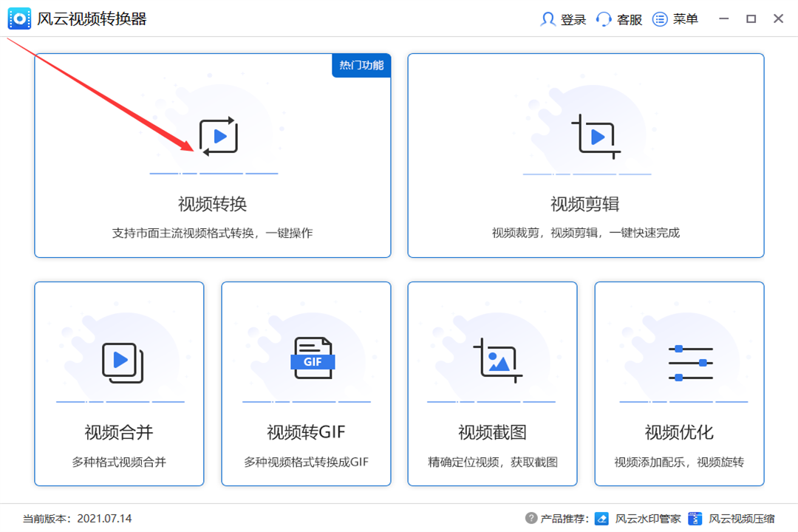This screenshot has width=798, height=532.
Task: Click the text 多种格式视频合并
Action: click(x=119, y=462)
